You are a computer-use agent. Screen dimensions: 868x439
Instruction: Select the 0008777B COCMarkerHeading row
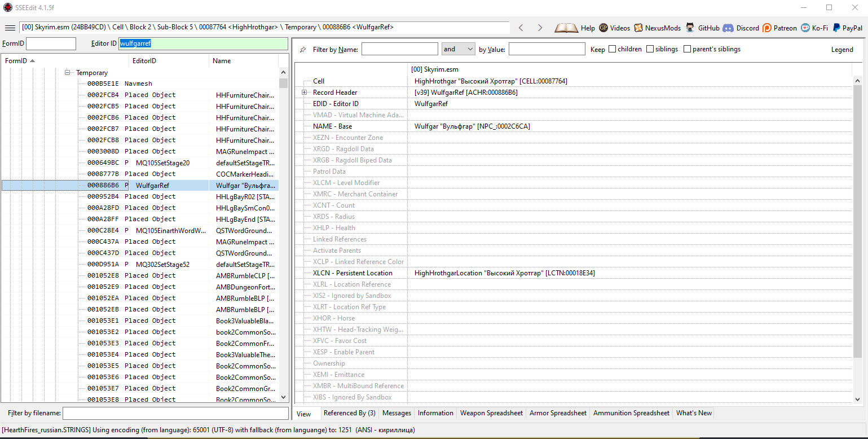140,174
